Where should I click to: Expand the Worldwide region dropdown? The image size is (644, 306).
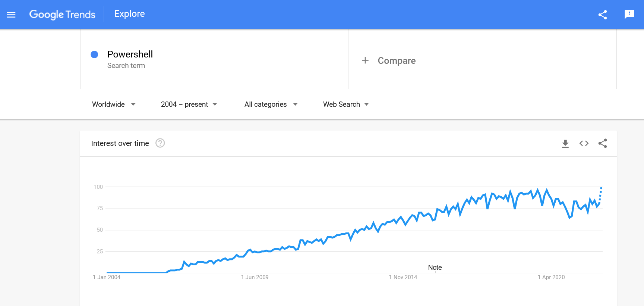114,104
